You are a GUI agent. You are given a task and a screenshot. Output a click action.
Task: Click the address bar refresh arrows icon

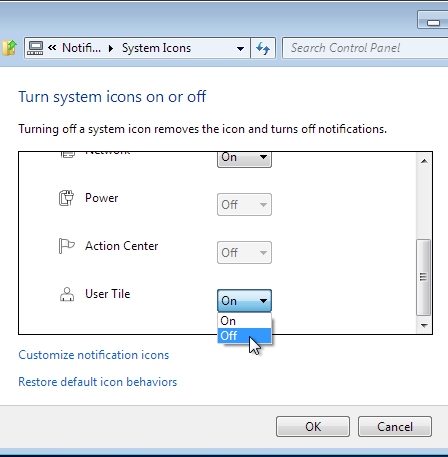click(263, 48)
